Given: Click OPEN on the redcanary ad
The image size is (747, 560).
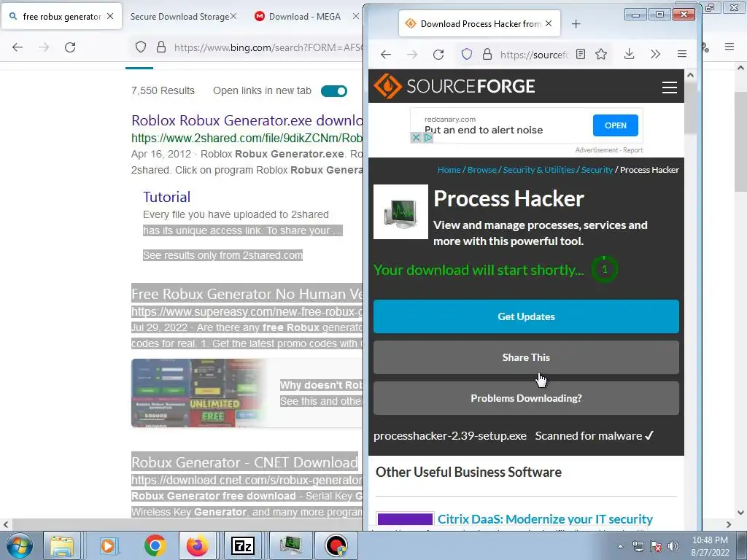Looking at the screenshot, I should 616,125.
